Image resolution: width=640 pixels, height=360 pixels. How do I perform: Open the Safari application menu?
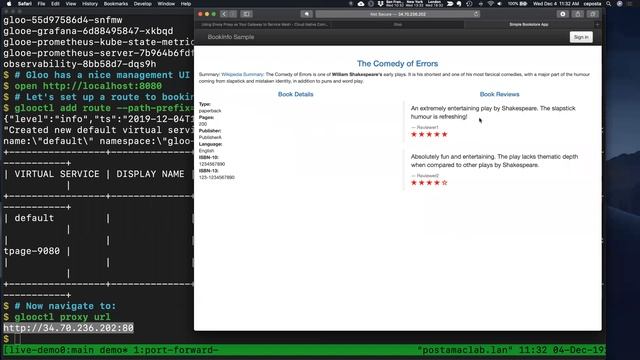pos(24,4)
